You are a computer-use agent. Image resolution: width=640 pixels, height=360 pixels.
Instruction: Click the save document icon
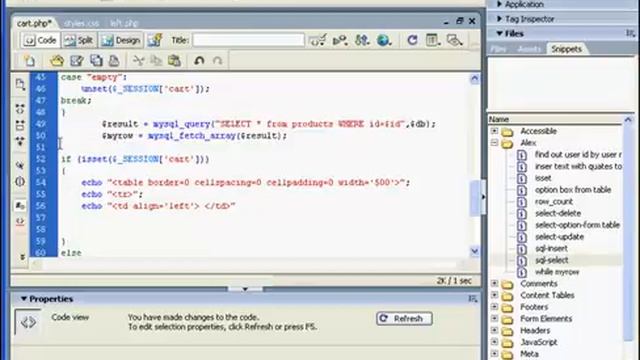(76, 61)
